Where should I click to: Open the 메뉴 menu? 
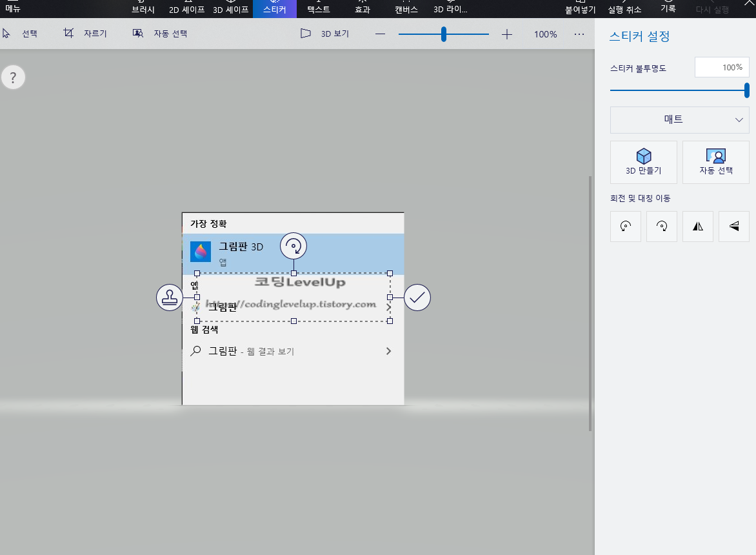pos(13,8)
